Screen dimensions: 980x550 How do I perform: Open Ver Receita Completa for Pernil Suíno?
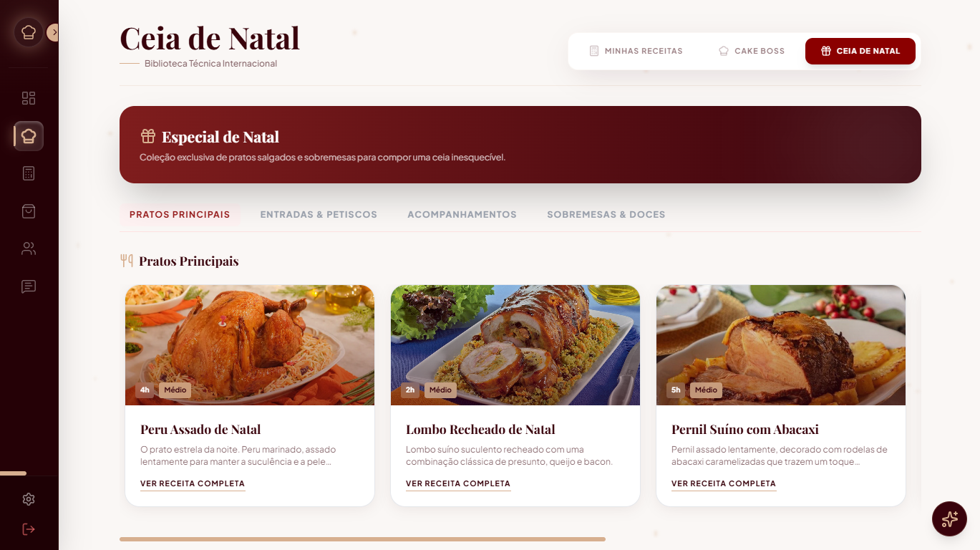click(724, 483)
